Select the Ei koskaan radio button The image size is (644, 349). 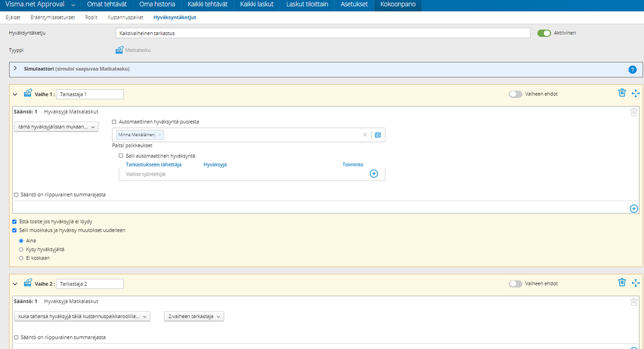point(21,258)
